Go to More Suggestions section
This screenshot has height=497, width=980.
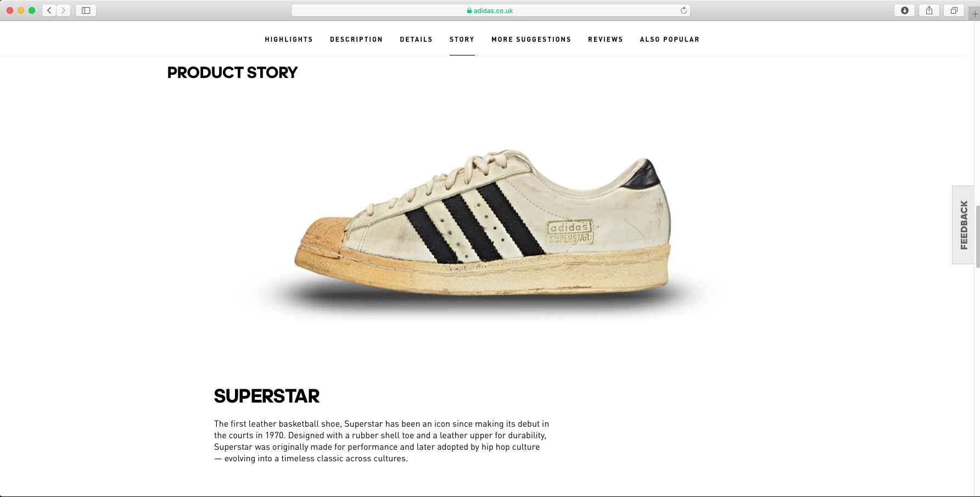click(531, 40)
